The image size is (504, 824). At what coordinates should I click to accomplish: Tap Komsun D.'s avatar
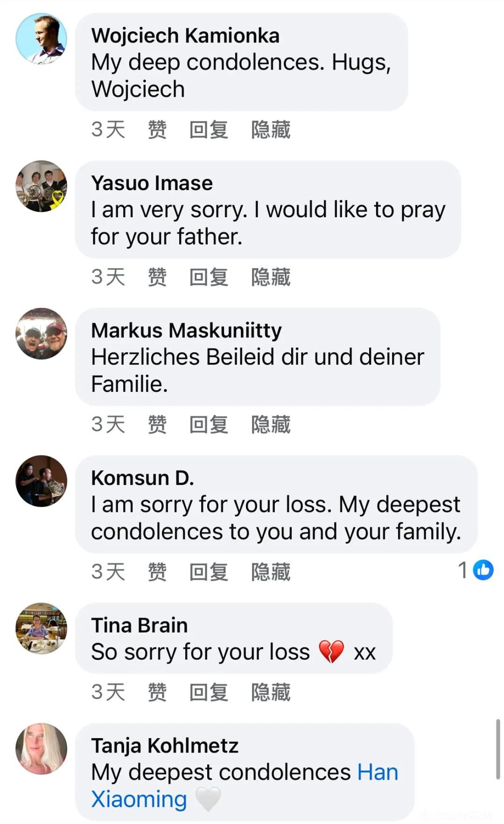(41, 481)
